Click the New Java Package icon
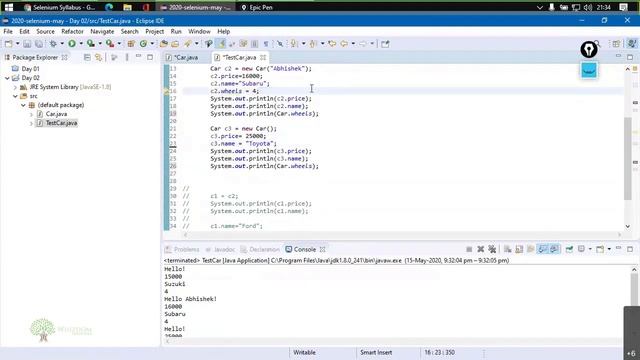This screenshot has width=640, height=360. click(131, 44)
